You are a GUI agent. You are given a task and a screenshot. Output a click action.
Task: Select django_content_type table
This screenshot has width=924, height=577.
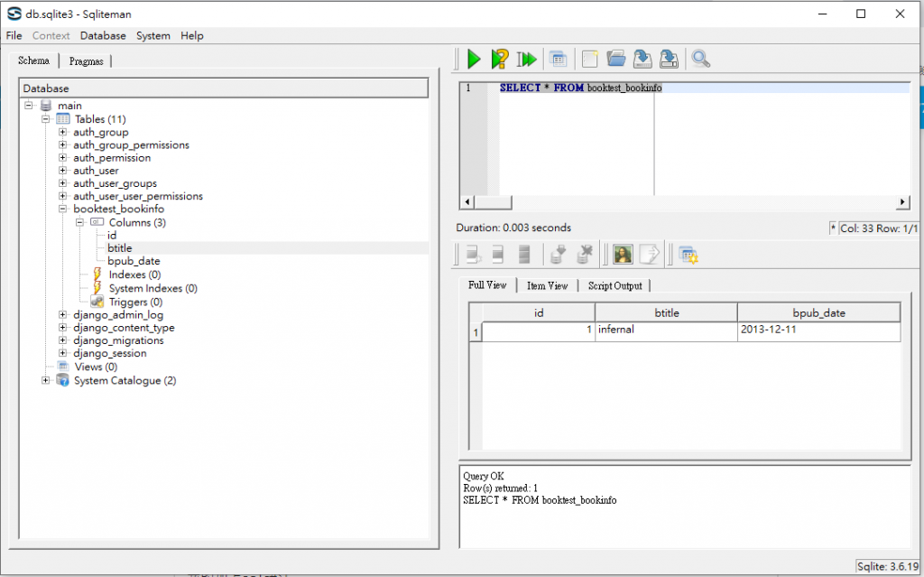tap(124, 328)
